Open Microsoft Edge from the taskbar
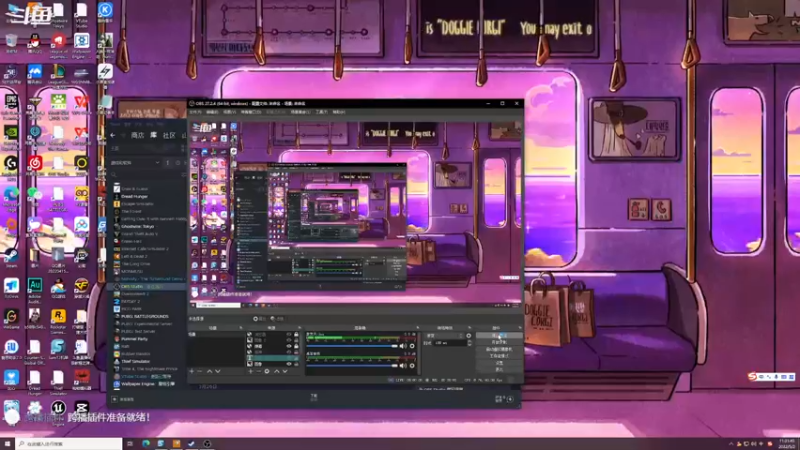800x450 pixels. [x=145, y=443]
